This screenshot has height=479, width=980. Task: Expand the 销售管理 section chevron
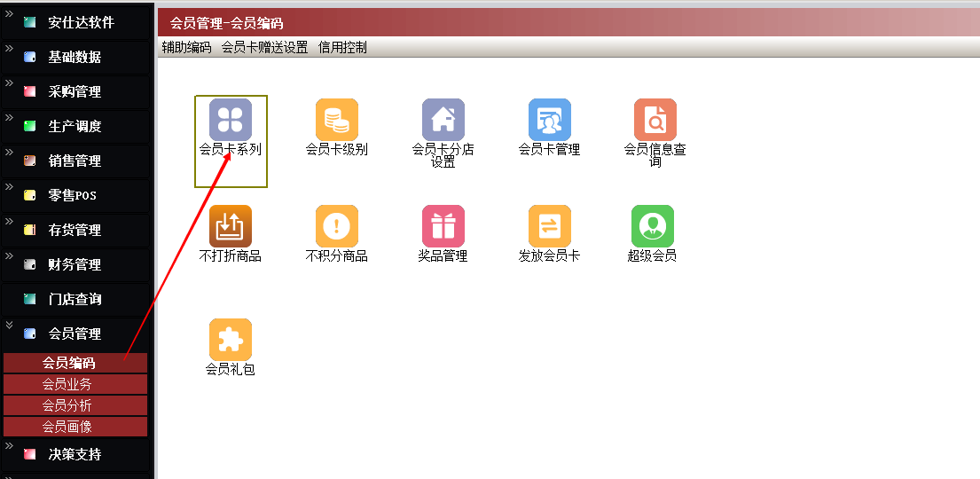pyautogui.click(x=9, y=152)
